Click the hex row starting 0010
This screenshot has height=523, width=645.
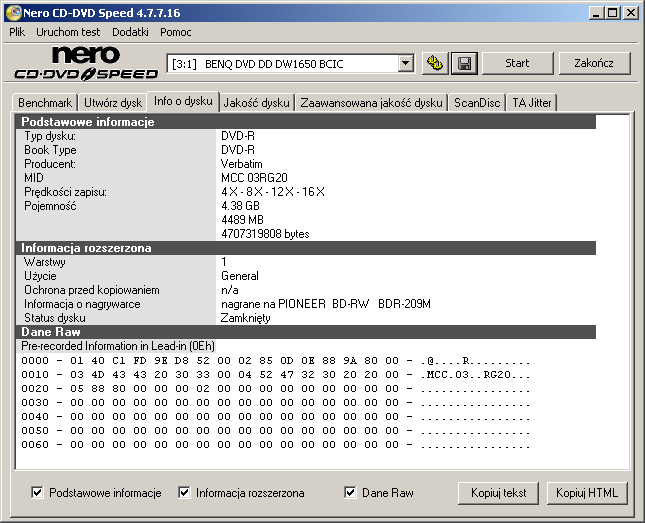pyautogui.click(x=276, y=374)
